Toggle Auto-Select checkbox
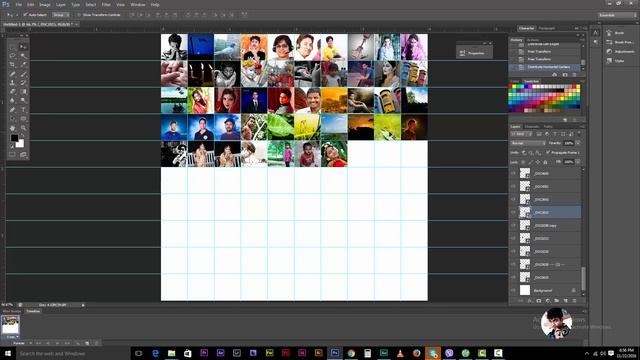640x360 pixels. pos(25,15)
